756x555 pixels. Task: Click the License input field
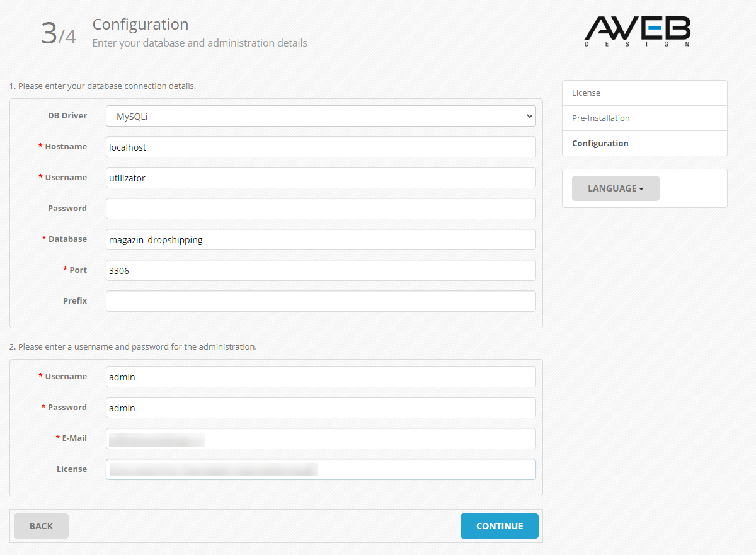pyautogui.click(x=321, y=469)
